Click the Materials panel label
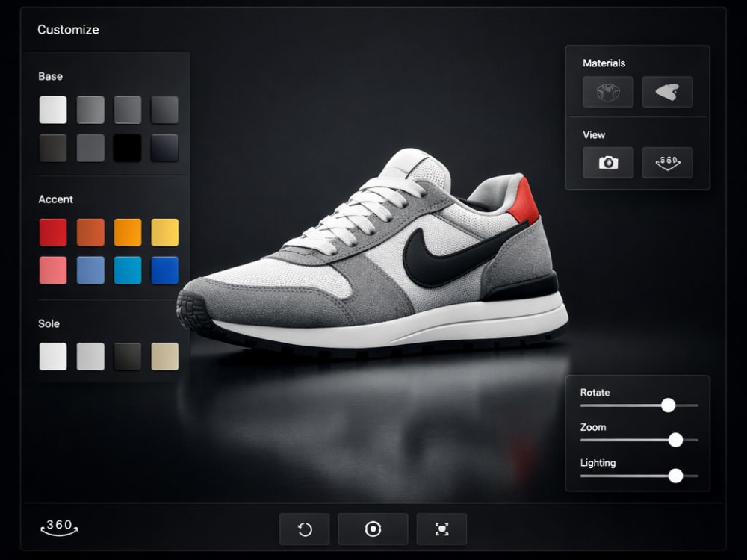The image size is (747, 560). click(604, 63)
